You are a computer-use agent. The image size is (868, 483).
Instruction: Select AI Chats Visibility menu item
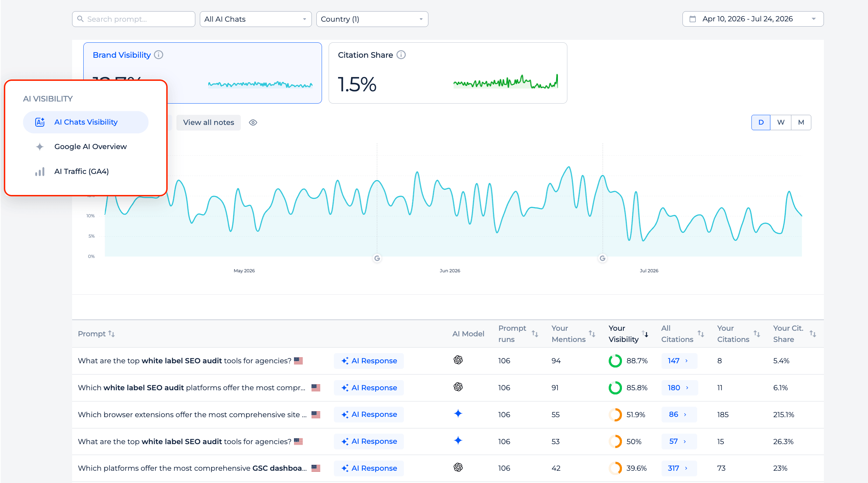tap(86, 122)
